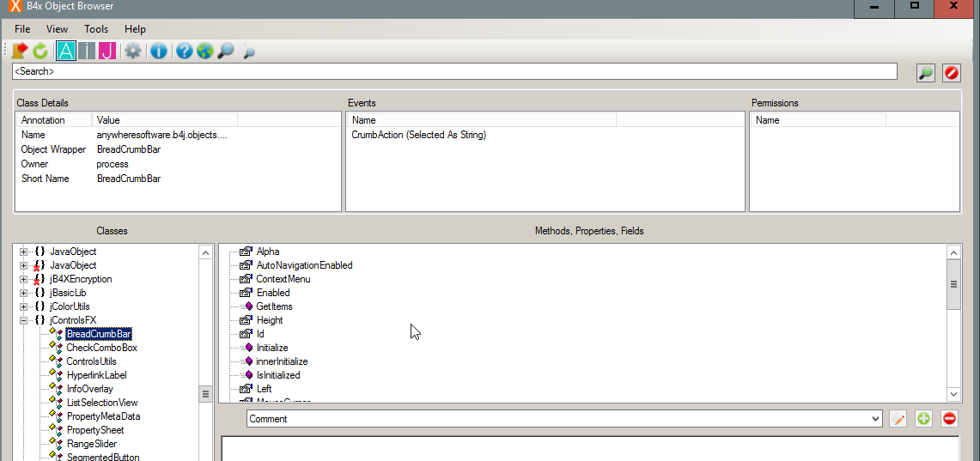Click the globe icon in toolbar
This screenshot has height=461, width=980.
click(205, 51)
